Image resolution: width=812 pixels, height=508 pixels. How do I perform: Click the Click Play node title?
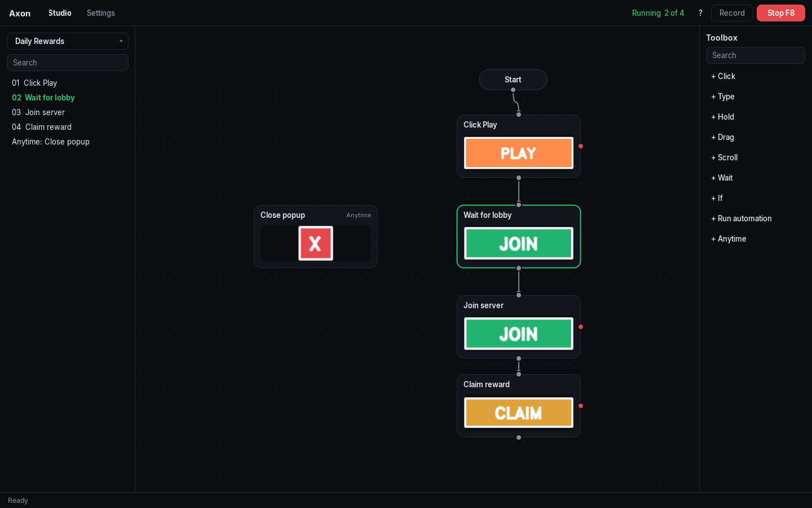[x=480, y=125]
